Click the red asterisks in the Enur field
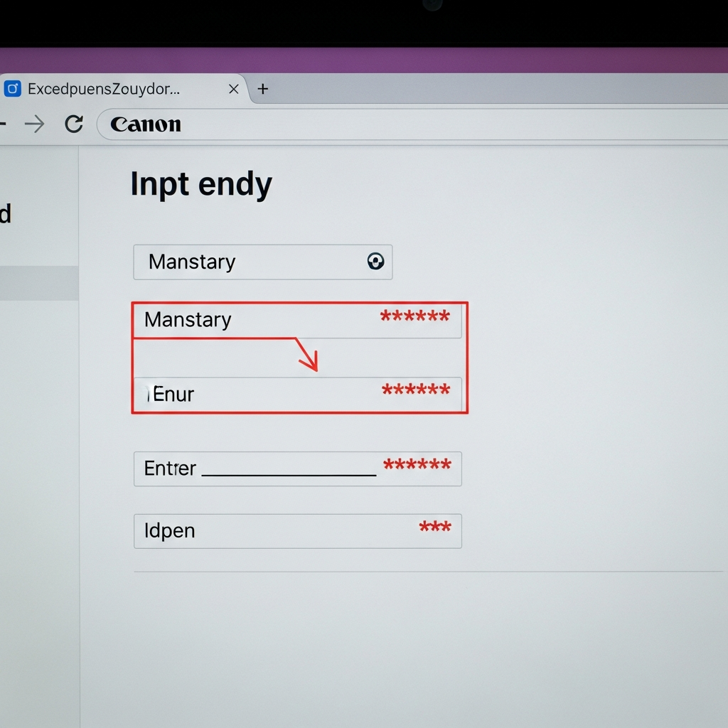The image size is (728, 728). coord(416,389)
